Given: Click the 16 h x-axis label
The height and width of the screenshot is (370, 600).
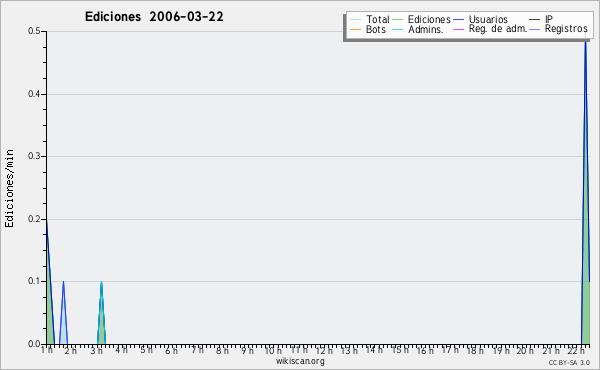Looking at the screenshot, I should pyautogui.click(x=426, y=350).
